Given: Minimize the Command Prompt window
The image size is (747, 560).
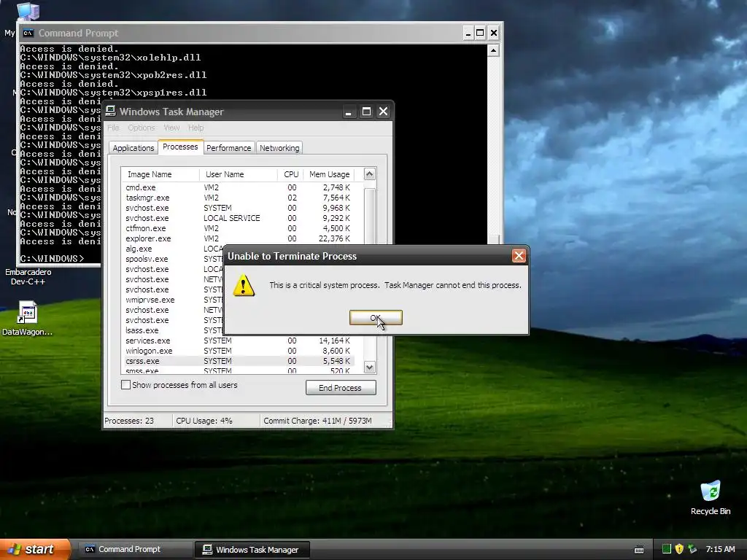Looking at the screenshot, I should tap(468, 33).
